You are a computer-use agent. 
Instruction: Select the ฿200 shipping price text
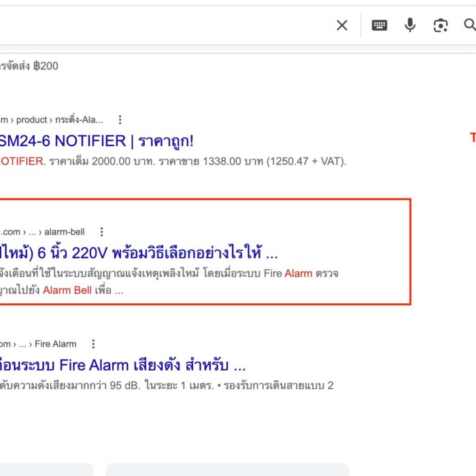pos(46,66)
